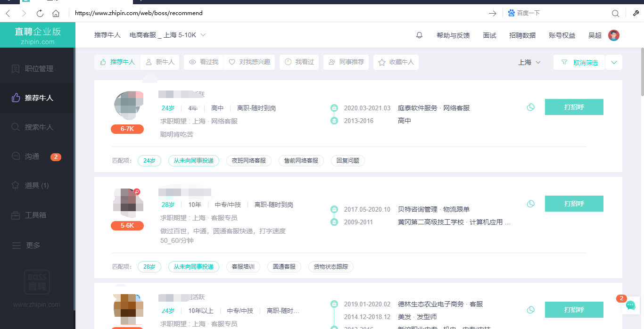Toggle the 夜班网络客服 match tag

point(248,161)
